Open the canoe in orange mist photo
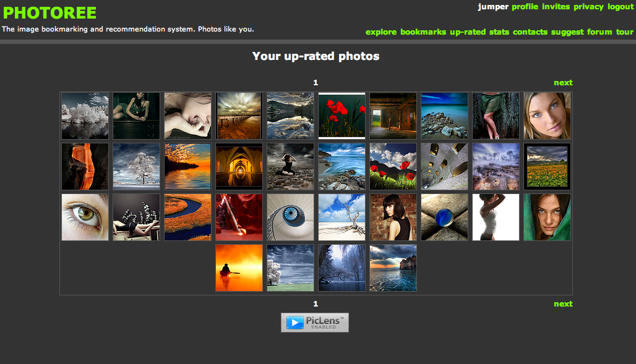The image size is (636, 364). click(239, 268)
